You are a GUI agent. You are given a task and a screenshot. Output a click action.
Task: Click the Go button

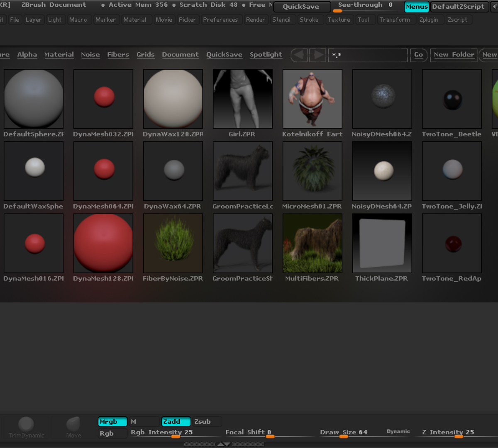[418, 55]
